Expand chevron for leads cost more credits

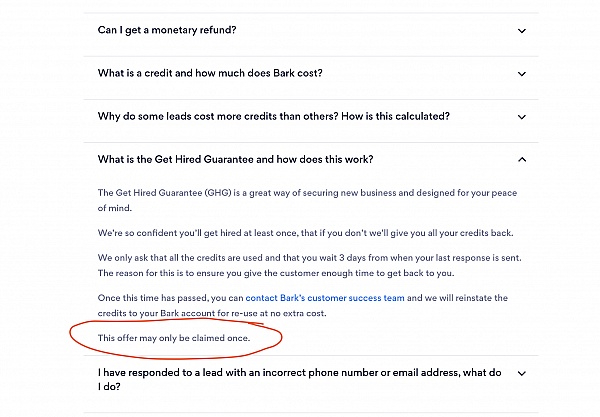pos(521,117)
